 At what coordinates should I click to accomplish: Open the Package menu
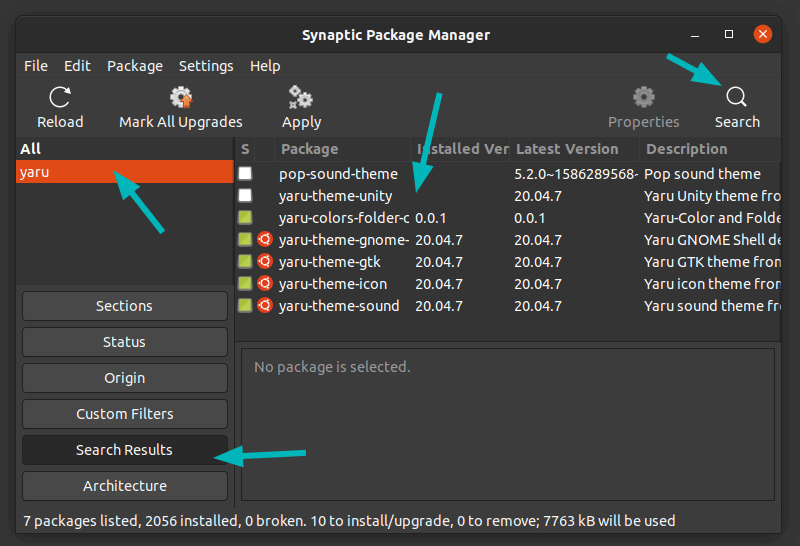coord(135,66)
